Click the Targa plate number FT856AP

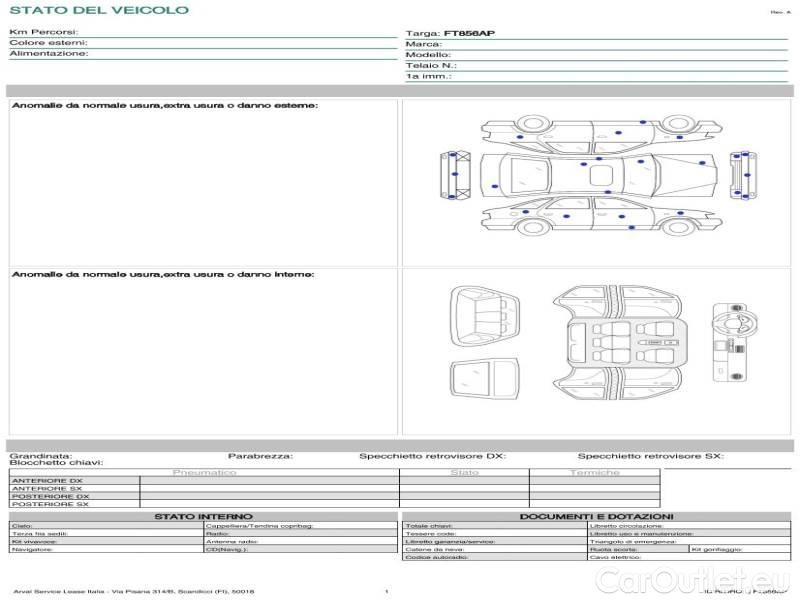click(470, 33)
